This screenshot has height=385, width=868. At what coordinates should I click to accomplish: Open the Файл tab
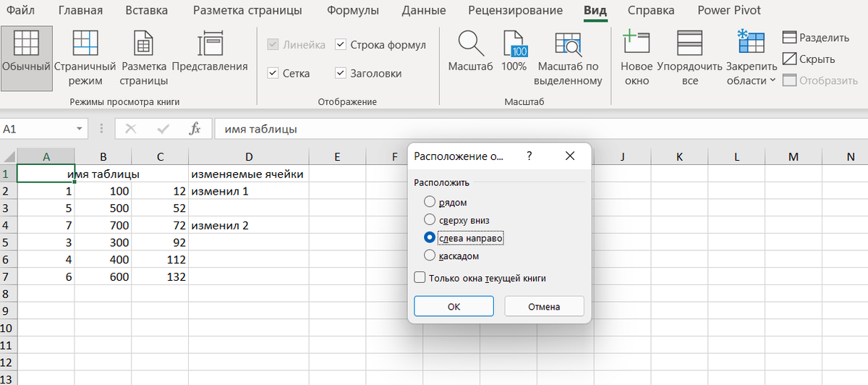tap(21, 10)
